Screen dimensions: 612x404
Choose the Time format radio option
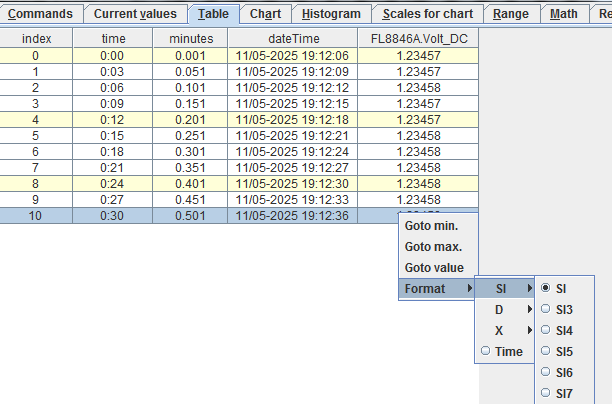[503, 351]
